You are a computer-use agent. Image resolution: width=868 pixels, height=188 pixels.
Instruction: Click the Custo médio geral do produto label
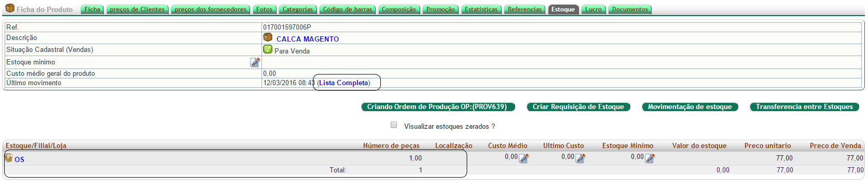point(51,73)
